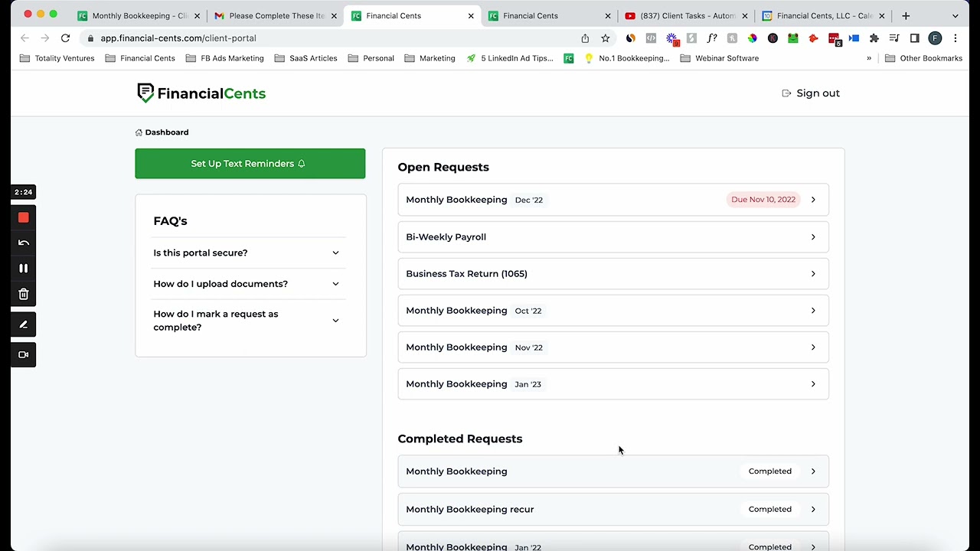Screen dimensions: 980x551
Task: Switch to 'Please Complete These' Gmail tab
Action: point(276,15)
